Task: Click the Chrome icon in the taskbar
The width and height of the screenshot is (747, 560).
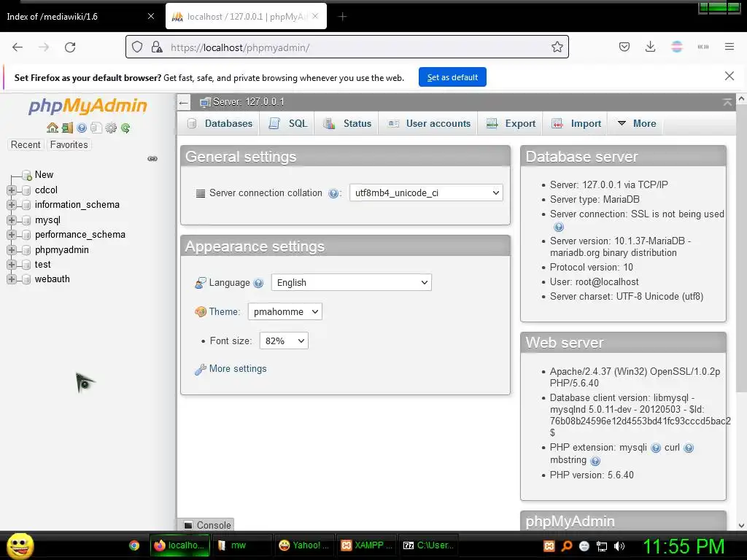Action: pos(134,545)
